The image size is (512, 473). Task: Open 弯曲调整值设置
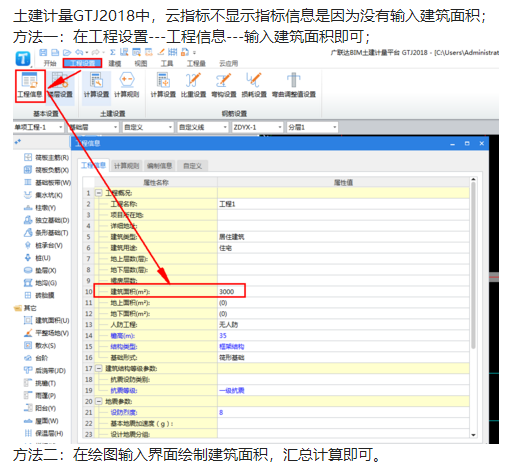(x=294, y=86)
